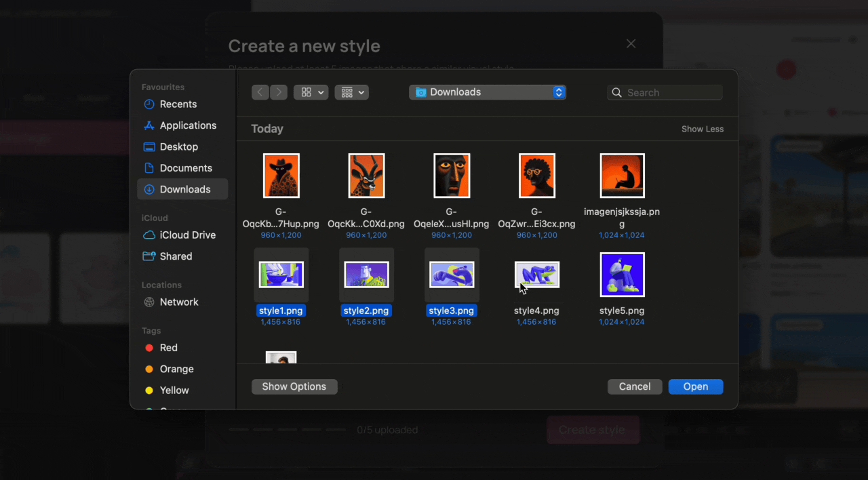Click the Desktop sidebar icon

(150, 146)
